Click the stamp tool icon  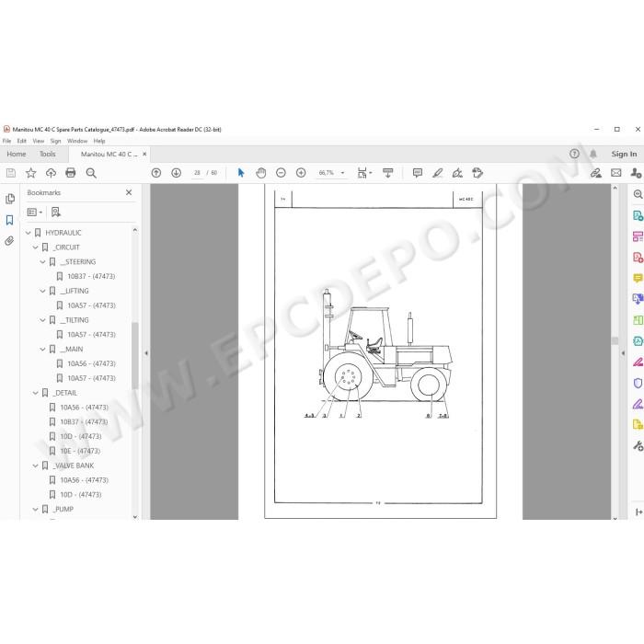tap(477, 173)
